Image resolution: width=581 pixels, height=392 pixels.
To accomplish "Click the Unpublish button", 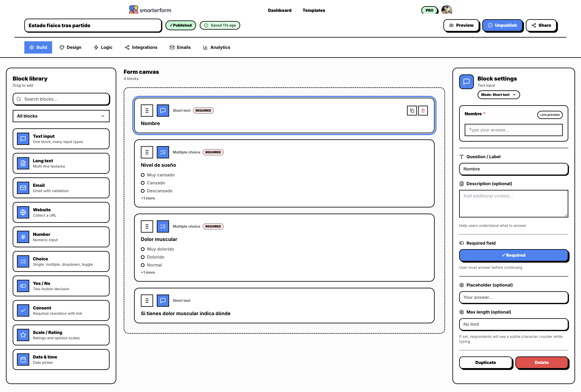I will pyautogui.click(x=503, y=25).
